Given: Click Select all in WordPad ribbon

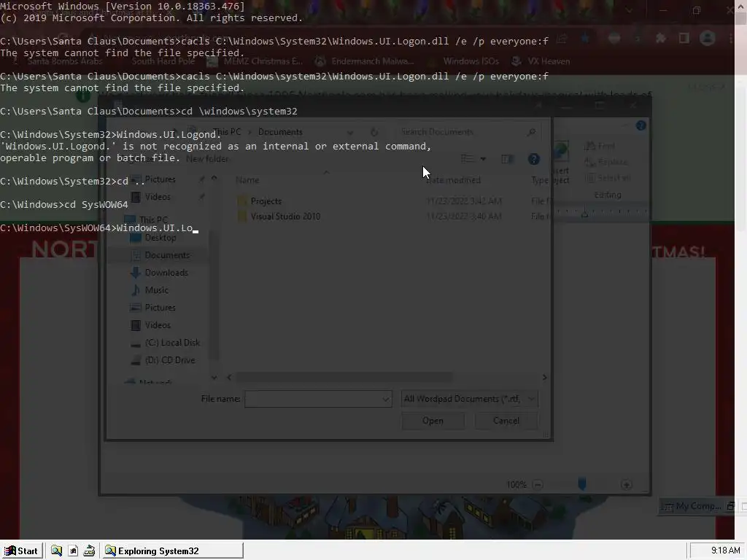Looking at the screenshot, I should tap(608, 178).
